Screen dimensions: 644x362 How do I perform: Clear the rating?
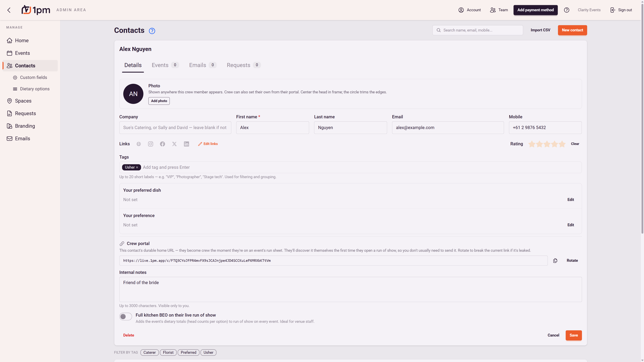pyautogui.click(x=575, y=144)
